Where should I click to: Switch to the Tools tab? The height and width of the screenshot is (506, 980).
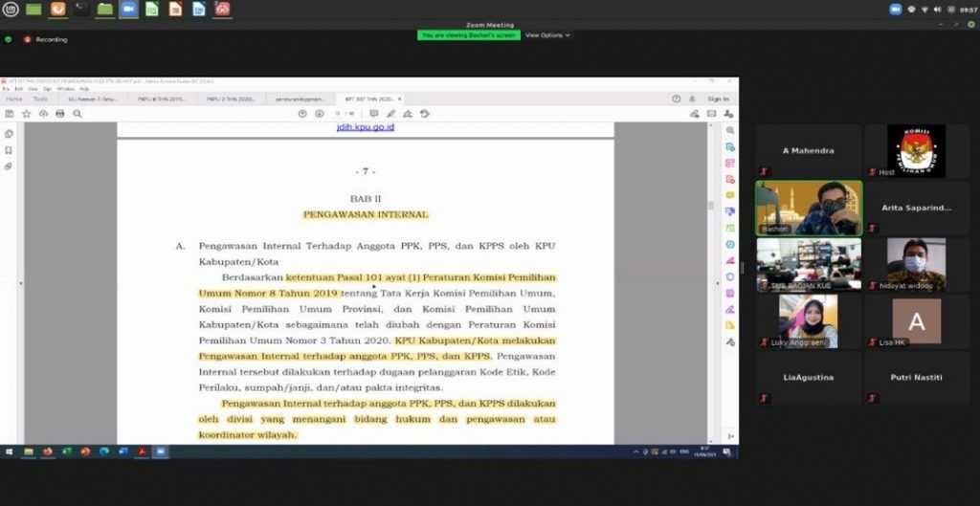coord(40,99)
